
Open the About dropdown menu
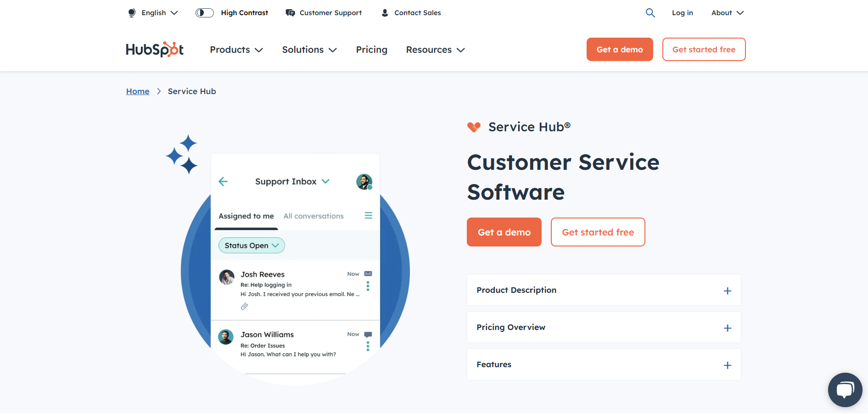click(x=727, y=12)
